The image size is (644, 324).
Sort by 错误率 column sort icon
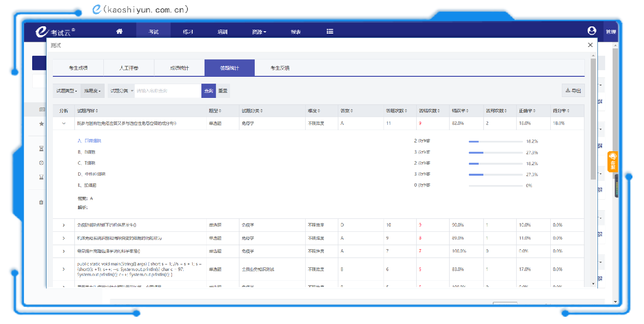pyautogui.click(x=467, y=111)
